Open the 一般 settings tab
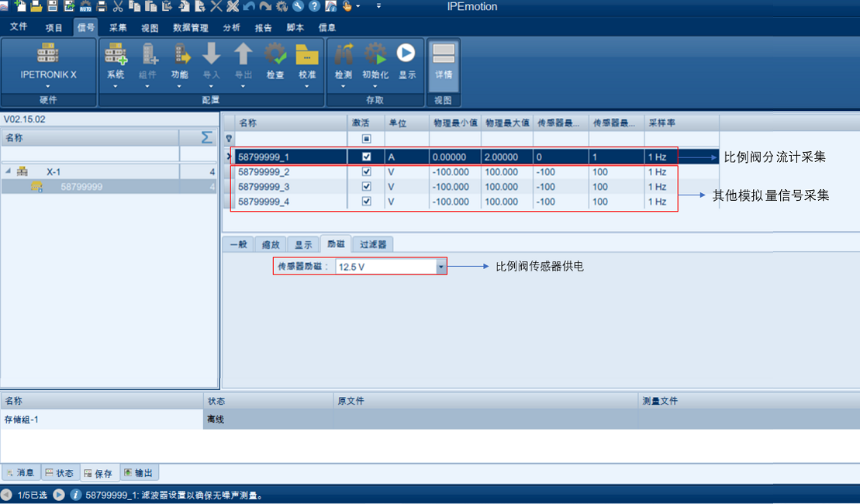860x504 pixels. 239,244
